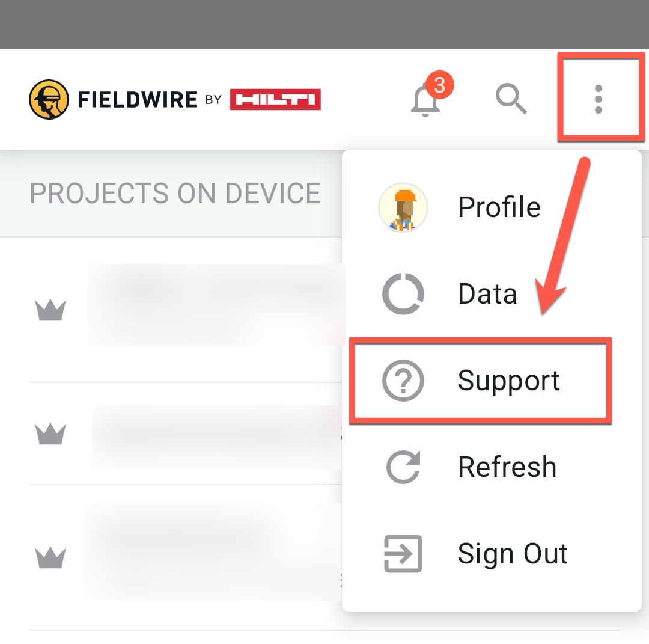Select the Refresh arrow icon
The width and height of the screenshot is (649, 644).
point(403,467)
